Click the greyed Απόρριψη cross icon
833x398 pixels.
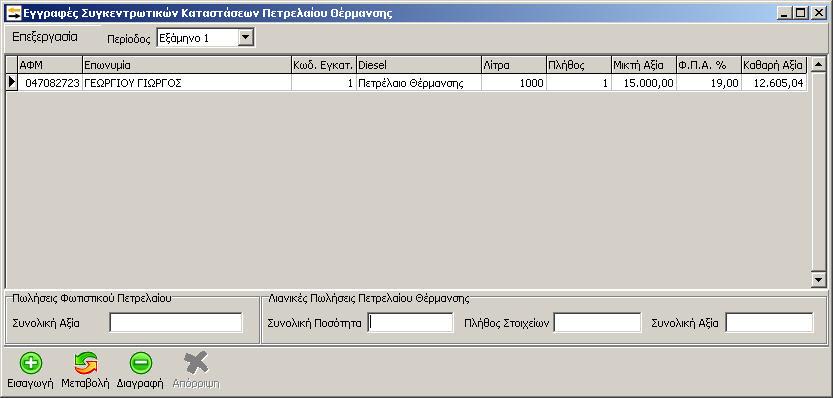coord(196,363)
